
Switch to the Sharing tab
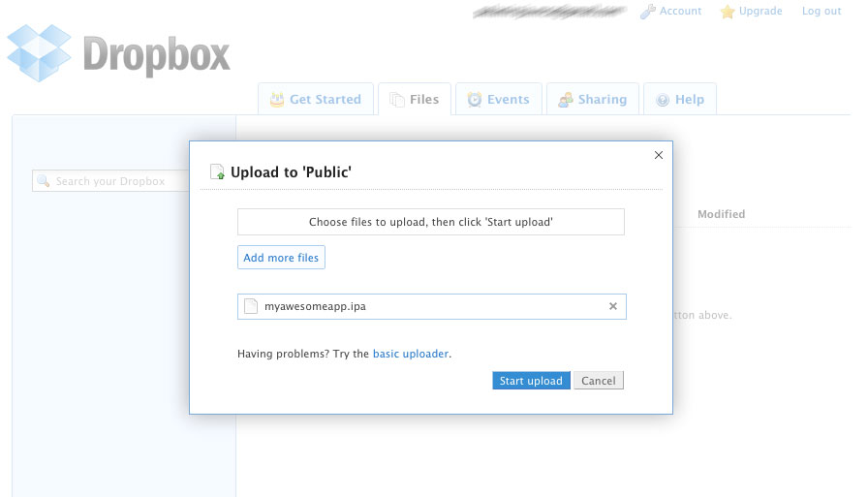[x=593, y=99]
